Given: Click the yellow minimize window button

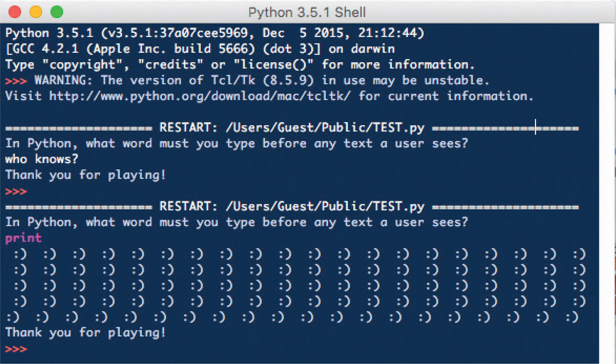Looking at the screenshot, I should pyautogui.click(x=36, y=12).
